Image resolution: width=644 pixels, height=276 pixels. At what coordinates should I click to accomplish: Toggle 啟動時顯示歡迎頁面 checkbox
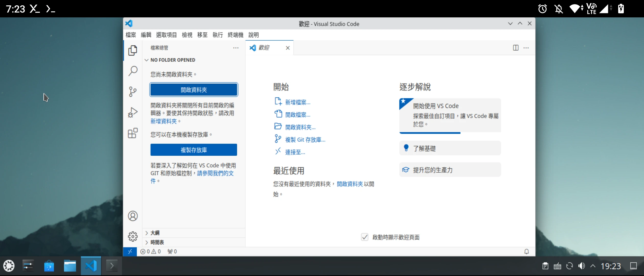tap(365, 237)
